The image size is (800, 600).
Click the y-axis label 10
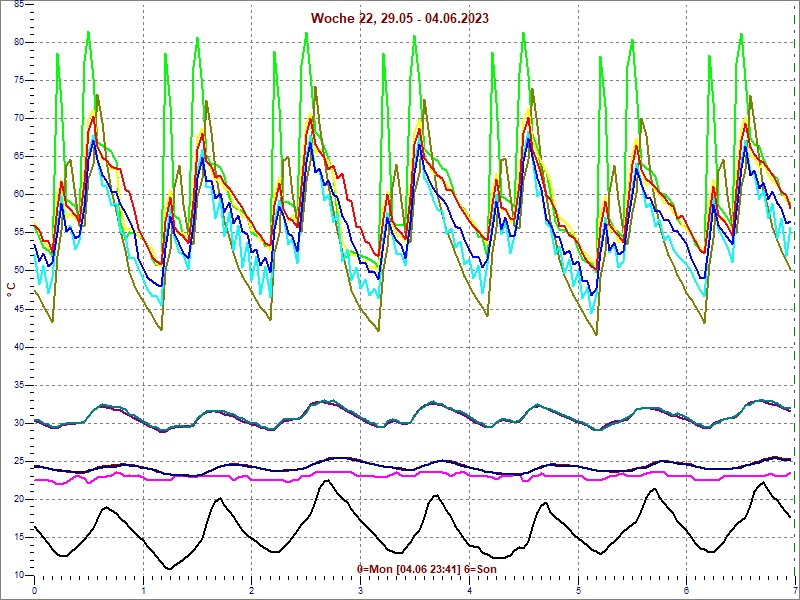(x=18, y=575)
